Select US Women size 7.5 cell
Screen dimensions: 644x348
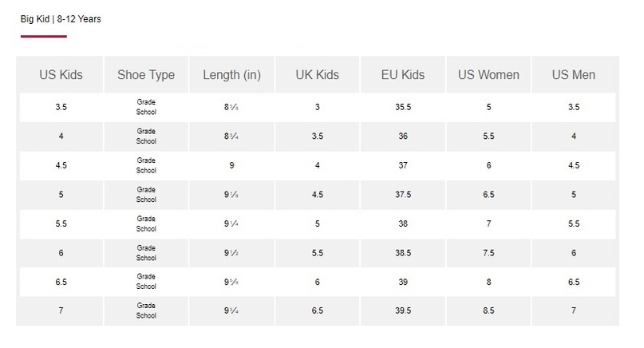(488, 252)
